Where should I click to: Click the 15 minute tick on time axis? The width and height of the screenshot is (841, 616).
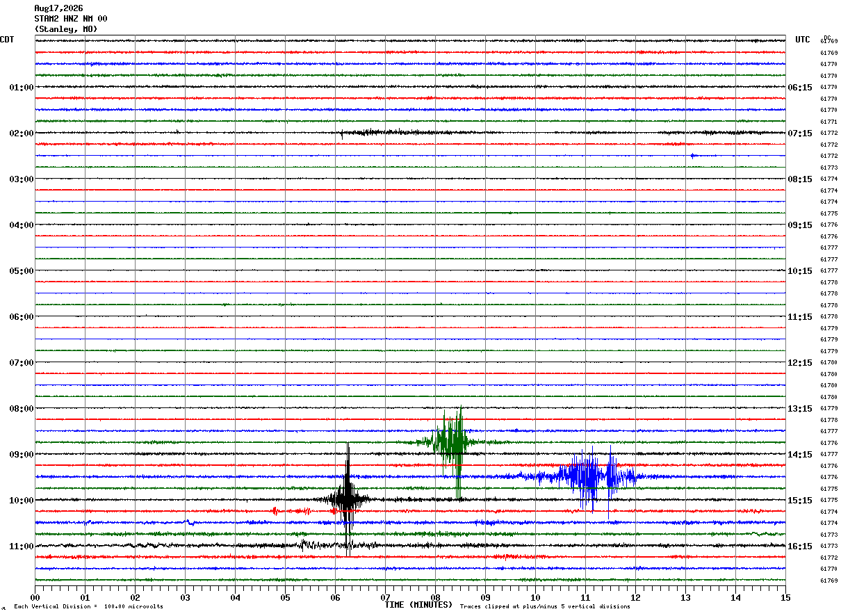[x=785, y=597]
